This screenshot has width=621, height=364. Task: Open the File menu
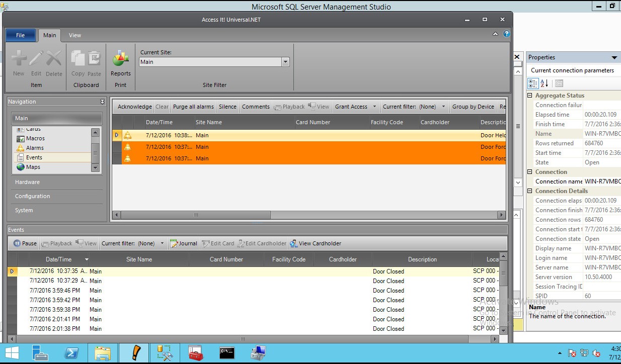(20, 35)
